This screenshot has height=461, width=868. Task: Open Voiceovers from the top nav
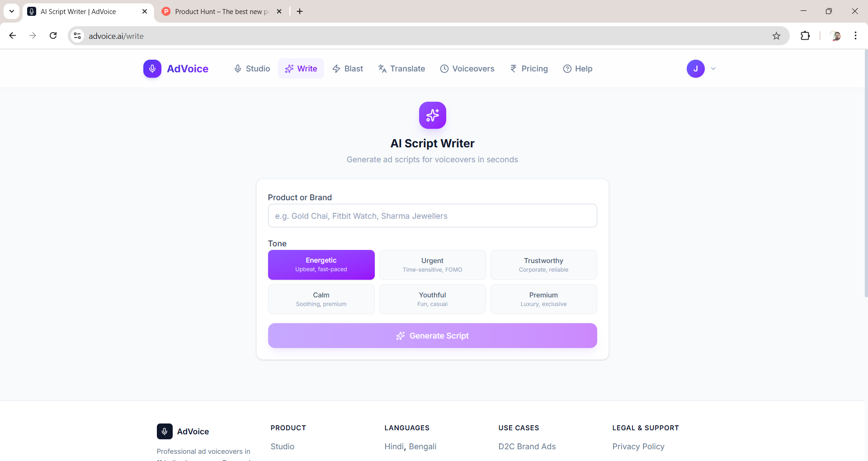tap(467, 69)
